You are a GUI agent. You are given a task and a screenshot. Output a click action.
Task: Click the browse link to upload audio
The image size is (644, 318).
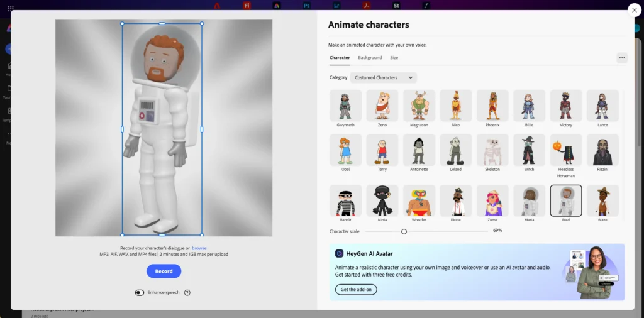tap(199, 248)
